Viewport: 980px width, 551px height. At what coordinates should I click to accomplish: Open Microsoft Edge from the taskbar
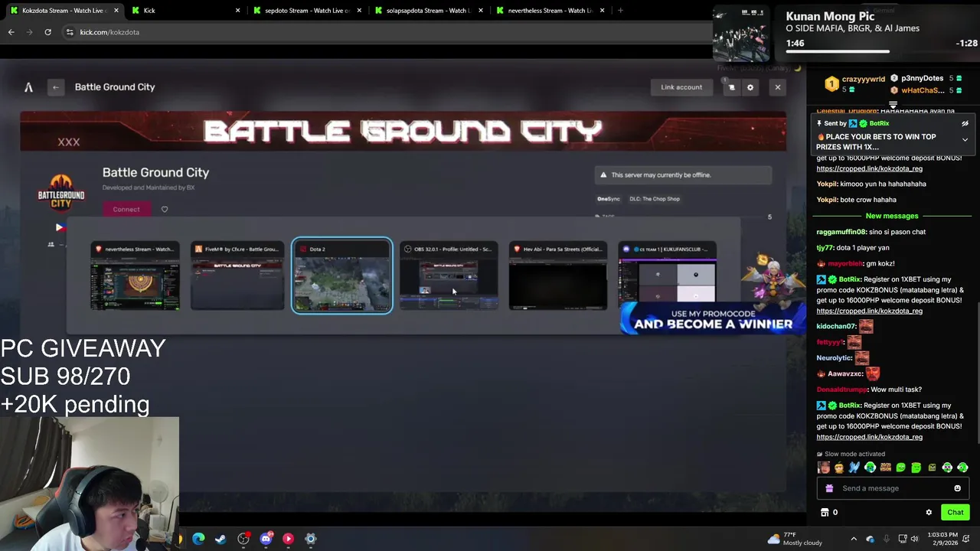click(198, 539)
